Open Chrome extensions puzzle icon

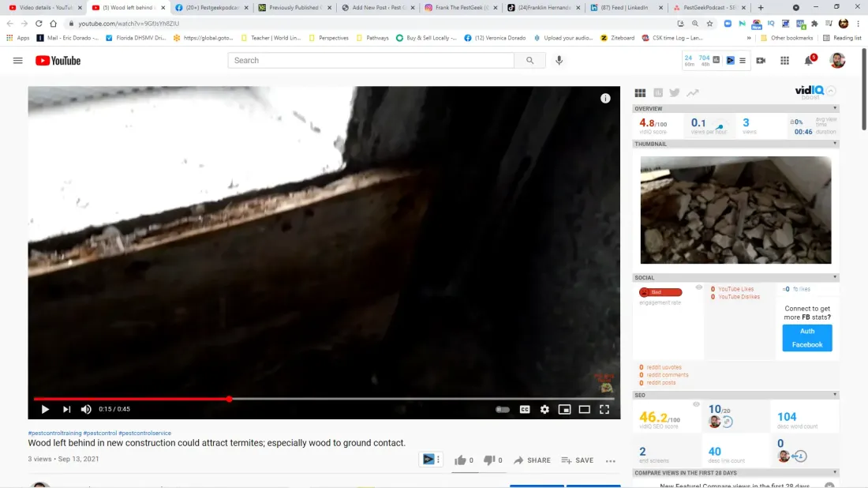(814, 23)
